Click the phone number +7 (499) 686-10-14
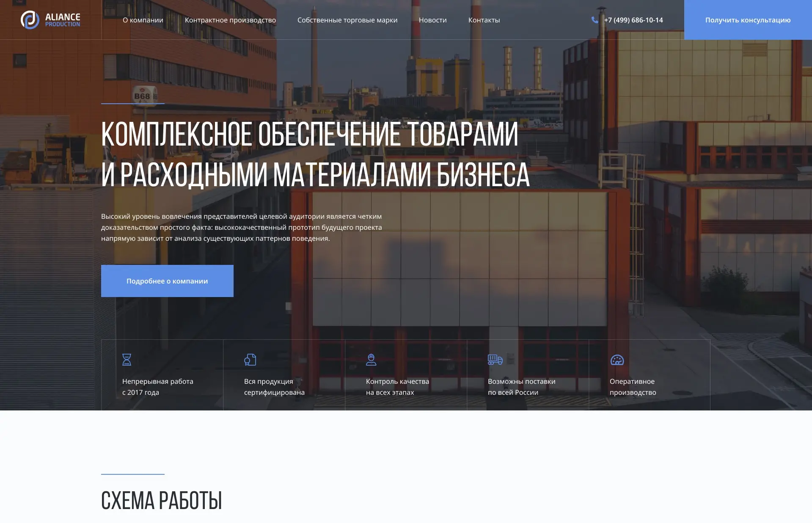 tap(633, 20)
